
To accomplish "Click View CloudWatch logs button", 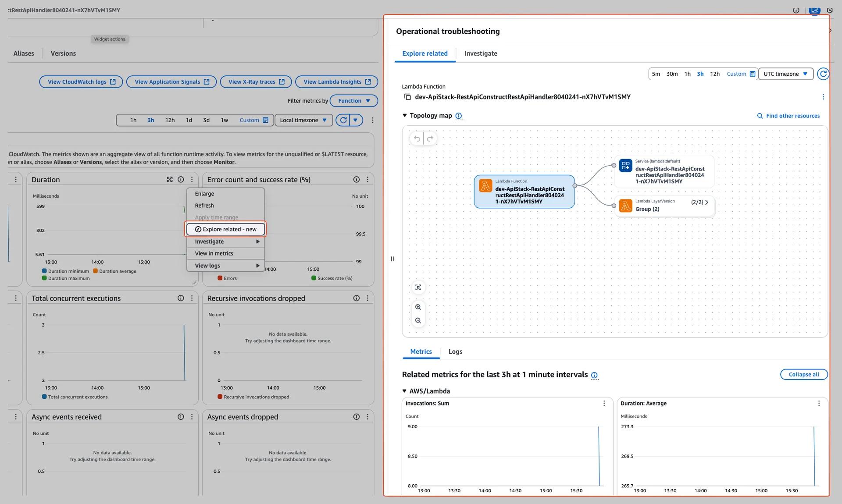I will [x=82, y=82].
